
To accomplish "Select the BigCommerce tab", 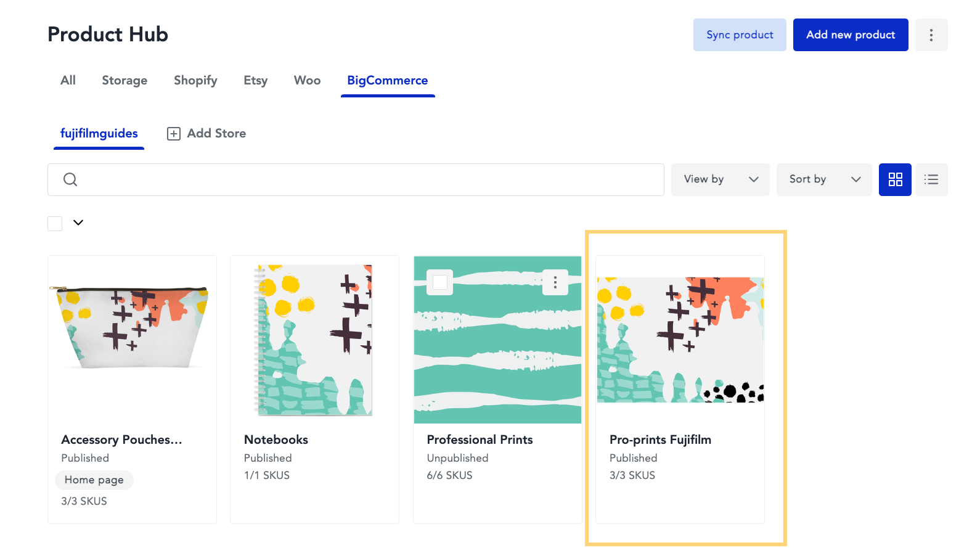I will (388, 80).
